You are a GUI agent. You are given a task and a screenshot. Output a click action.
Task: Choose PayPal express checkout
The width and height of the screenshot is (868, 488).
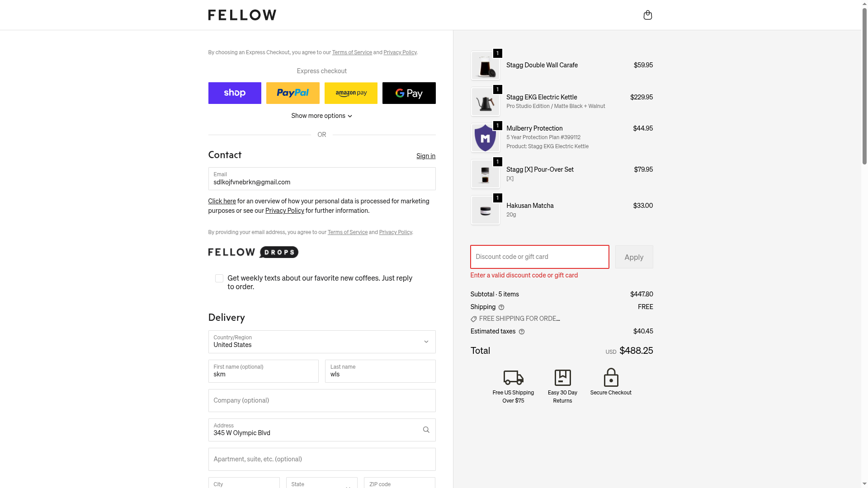[292, 93]
